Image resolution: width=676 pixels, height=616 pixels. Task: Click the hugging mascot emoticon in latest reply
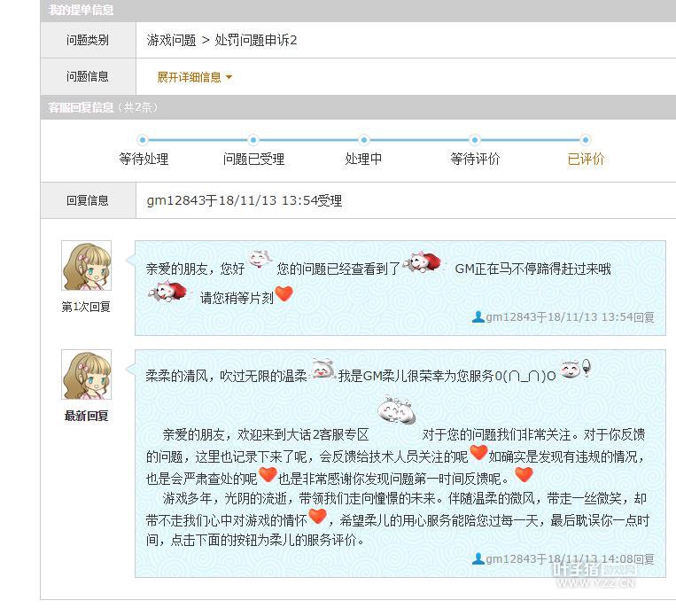tap(397, 409)
